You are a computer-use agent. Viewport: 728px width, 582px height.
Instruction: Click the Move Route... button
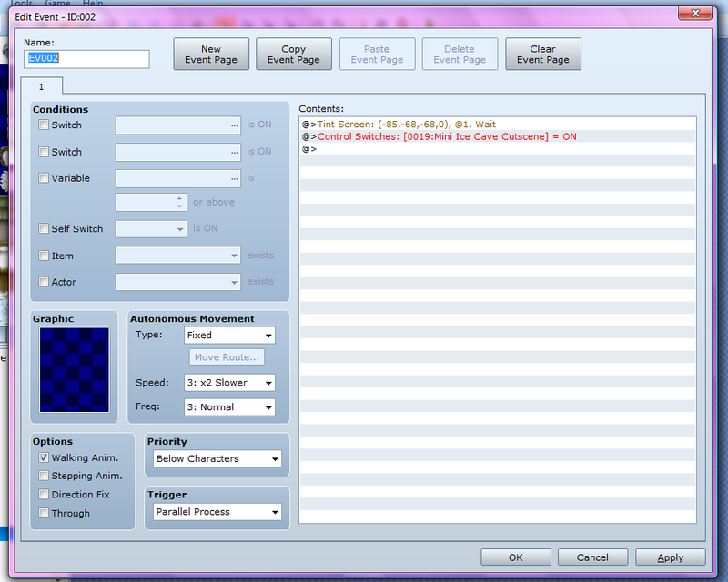[227, 357]
